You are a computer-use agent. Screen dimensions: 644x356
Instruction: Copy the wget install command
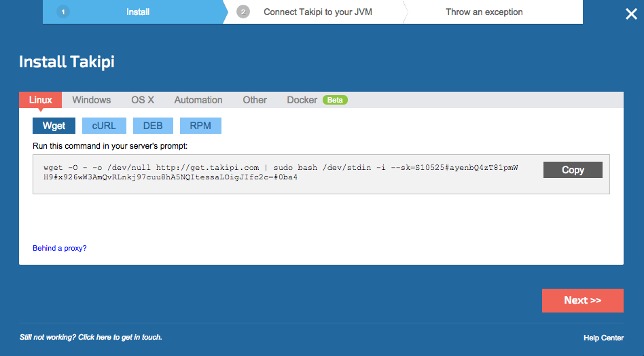pos(573,170)
